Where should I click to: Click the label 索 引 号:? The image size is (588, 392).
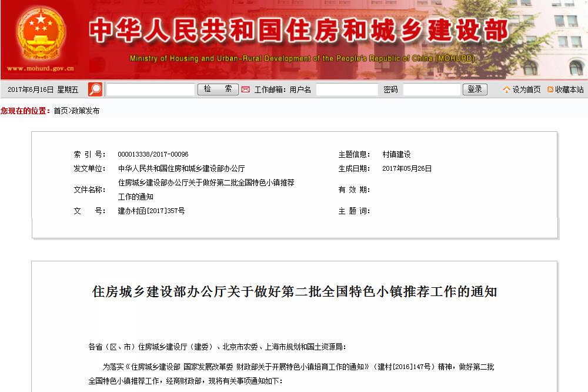pyautogui.click(x=89, y=154)
